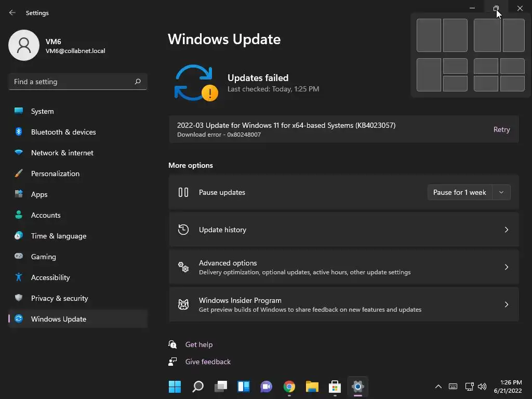Click the Bluetooth icon in sidebar
This screenshot has width=532, height=399.
[19, 131]
